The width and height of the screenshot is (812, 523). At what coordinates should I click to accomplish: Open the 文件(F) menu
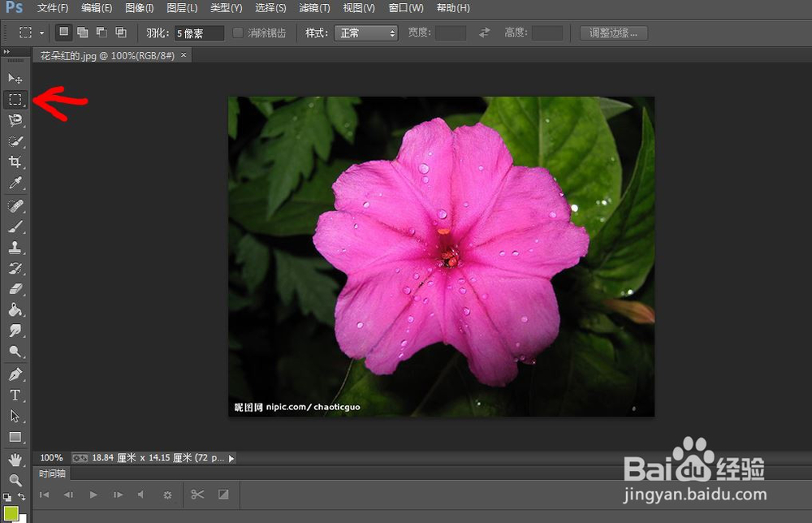(x=53, y=8)
